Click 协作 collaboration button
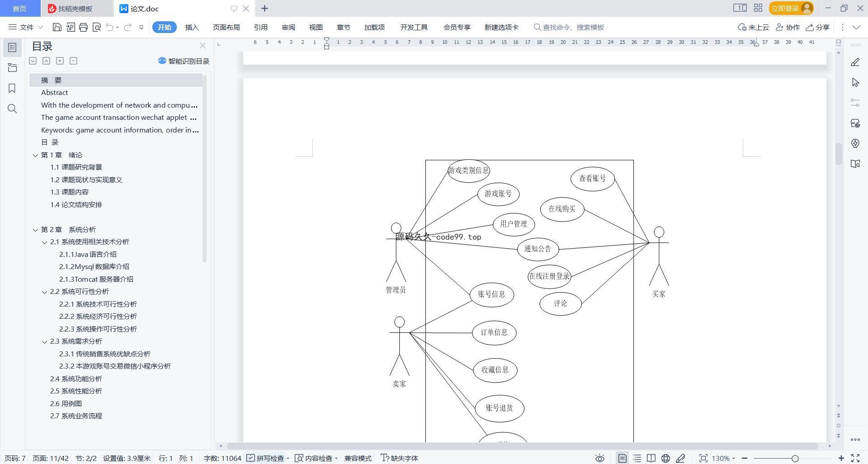This screenshot has height=464, width=868. click(x=788, y=27)
